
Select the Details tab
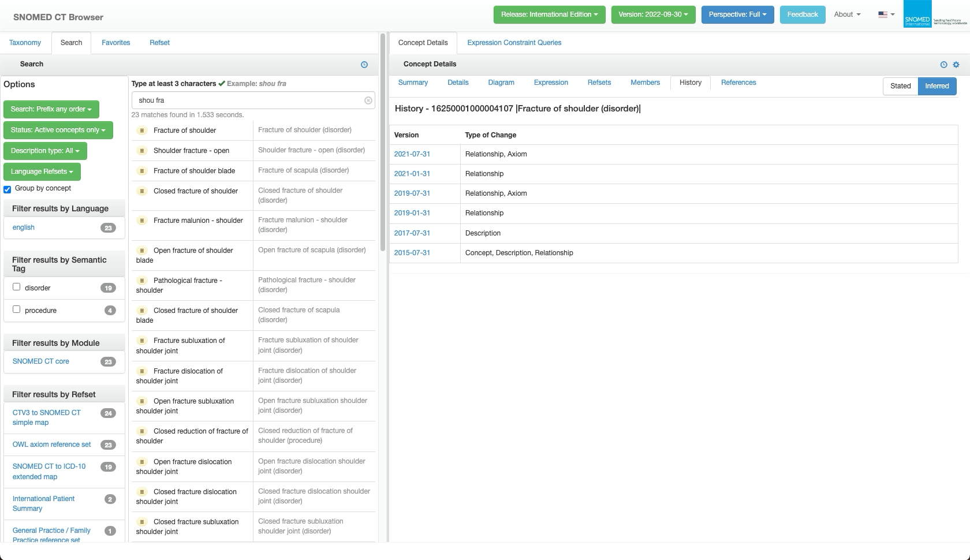[458, 83]
